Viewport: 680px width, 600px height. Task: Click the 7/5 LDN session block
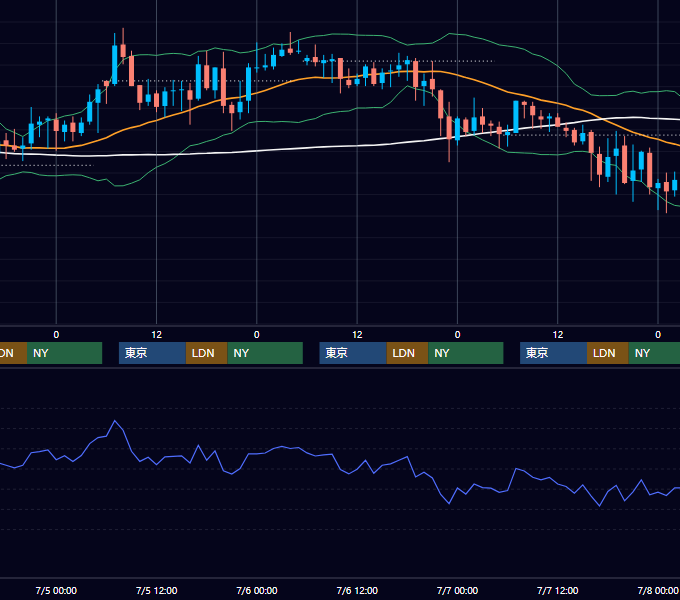coord(206,353)
